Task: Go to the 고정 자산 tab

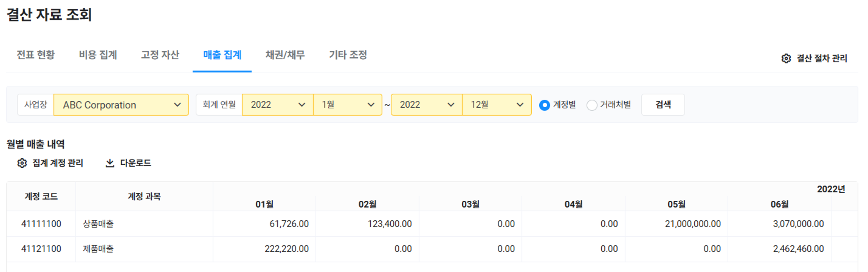Action: (160, 55)
